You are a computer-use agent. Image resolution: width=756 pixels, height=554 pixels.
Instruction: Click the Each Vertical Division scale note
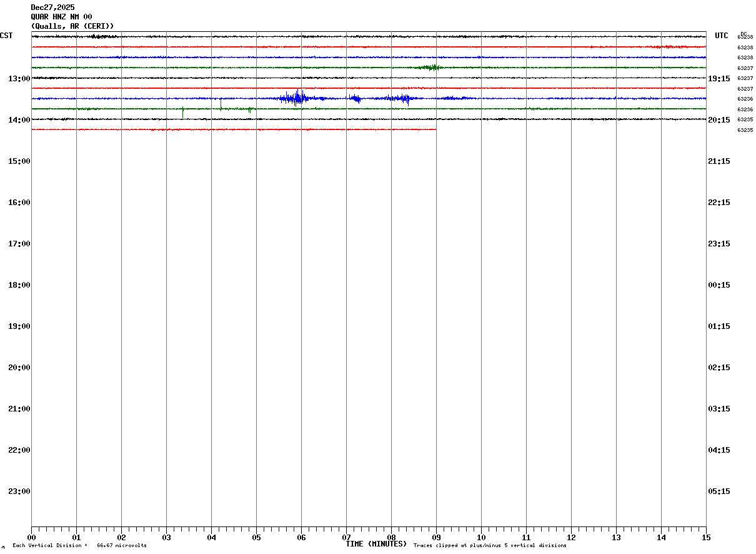tap(79, 546)
